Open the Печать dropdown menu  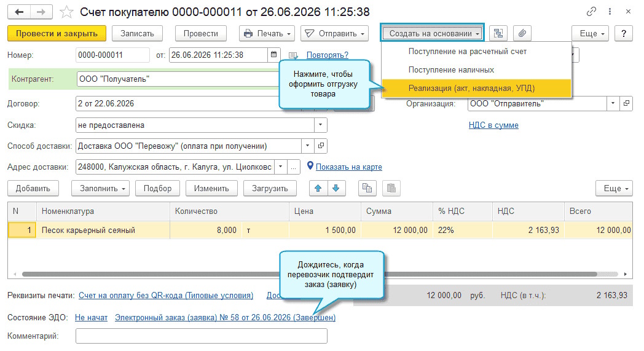pos(267,33)
